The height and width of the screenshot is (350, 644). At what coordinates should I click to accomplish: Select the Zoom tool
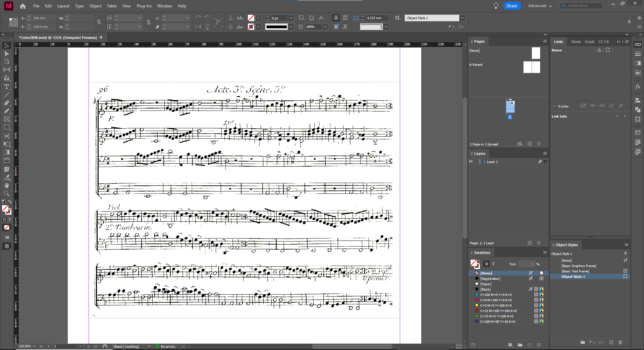(7, 193)
